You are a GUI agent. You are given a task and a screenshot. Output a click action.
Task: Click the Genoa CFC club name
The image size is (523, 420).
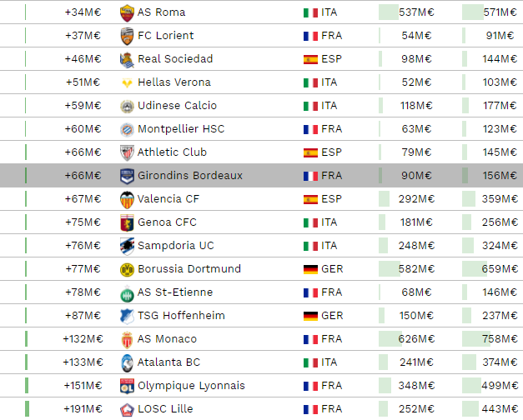click(167, 222)
